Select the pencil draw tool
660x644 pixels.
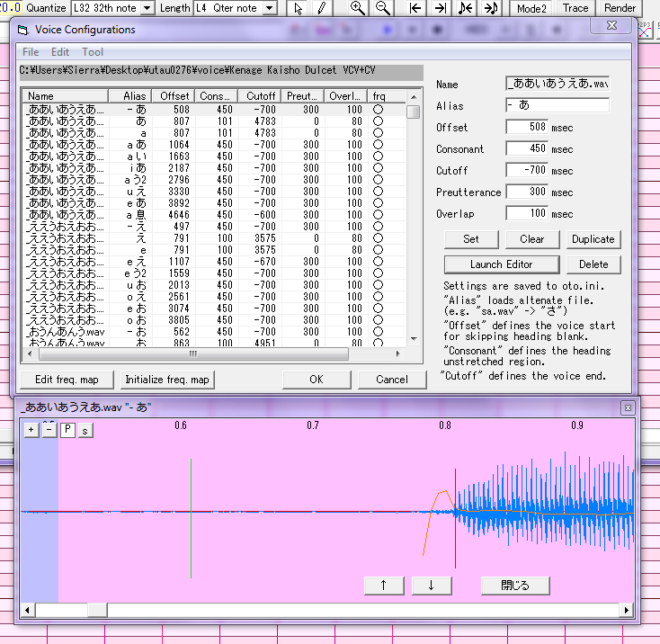coord(321,8)
